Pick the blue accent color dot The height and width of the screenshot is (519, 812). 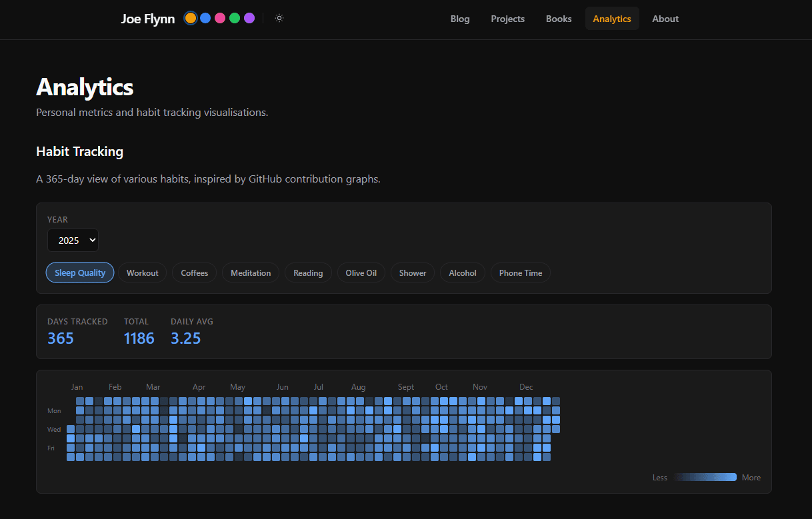205,18
